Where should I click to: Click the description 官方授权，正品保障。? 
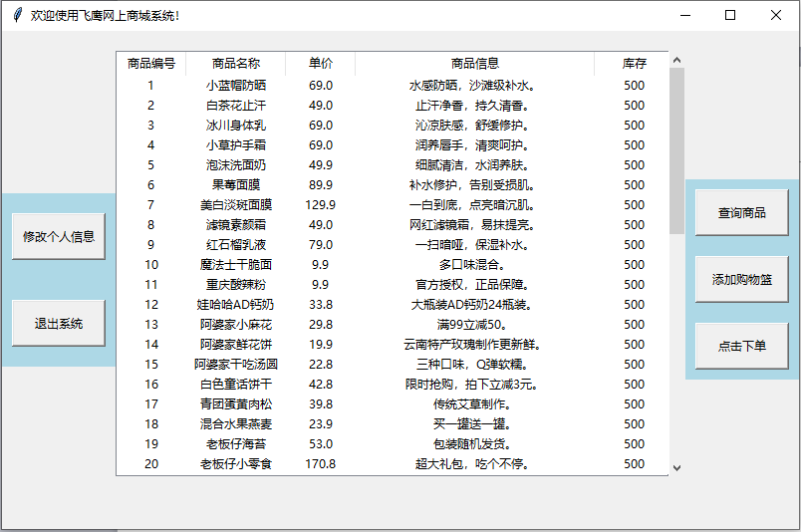point(471,285)
